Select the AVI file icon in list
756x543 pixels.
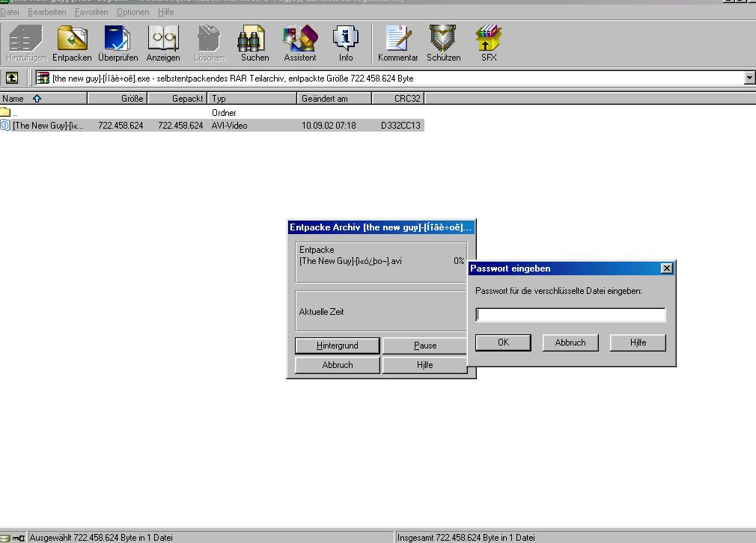4,125
